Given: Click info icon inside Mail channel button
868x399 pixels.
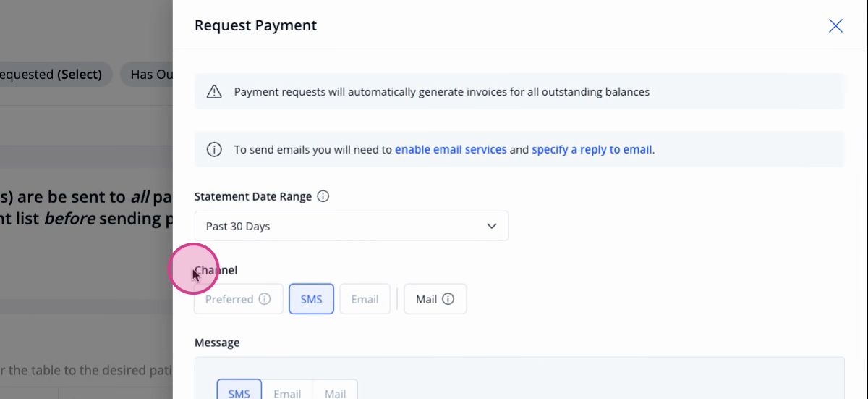Looking at the screenshot, I should click(x=448, y=299).
